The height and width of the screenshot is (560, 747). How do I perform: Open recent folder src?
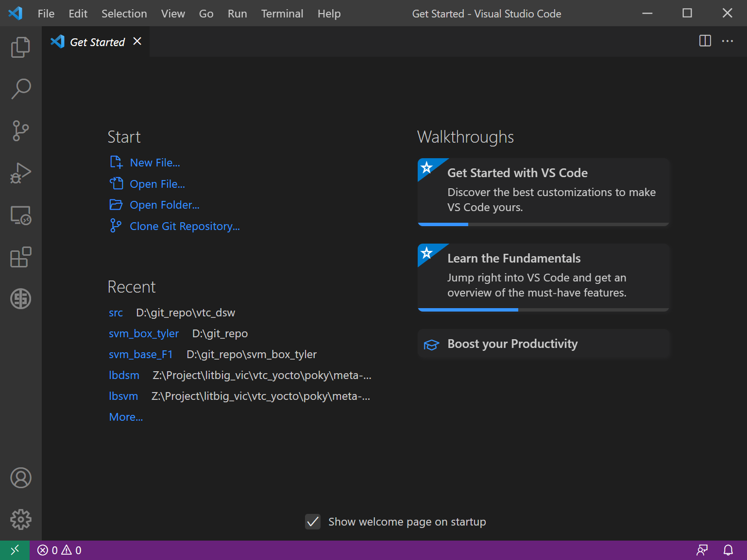[116, 313]
